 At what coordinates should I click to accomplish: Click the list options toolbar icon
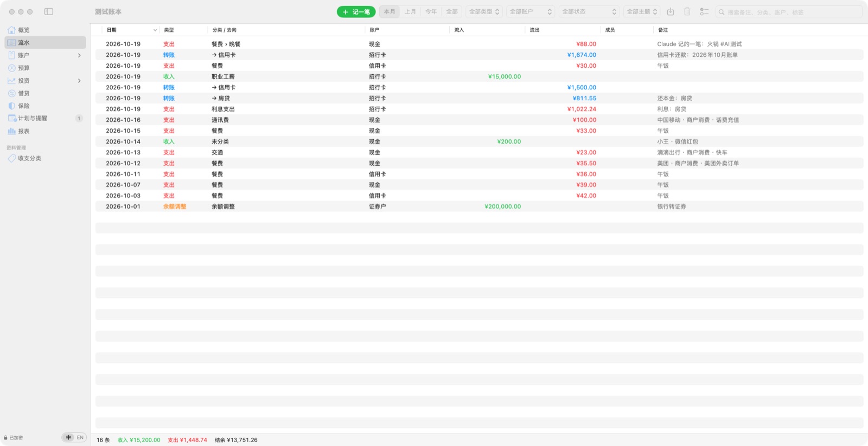click(x=704, y=11)
